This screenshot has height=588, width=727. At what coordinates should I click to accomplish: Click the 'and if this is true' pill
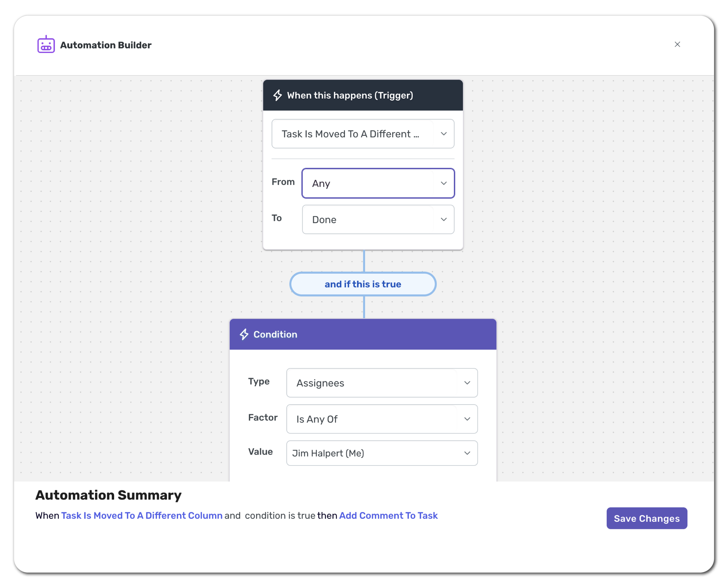tap(363, 284)
